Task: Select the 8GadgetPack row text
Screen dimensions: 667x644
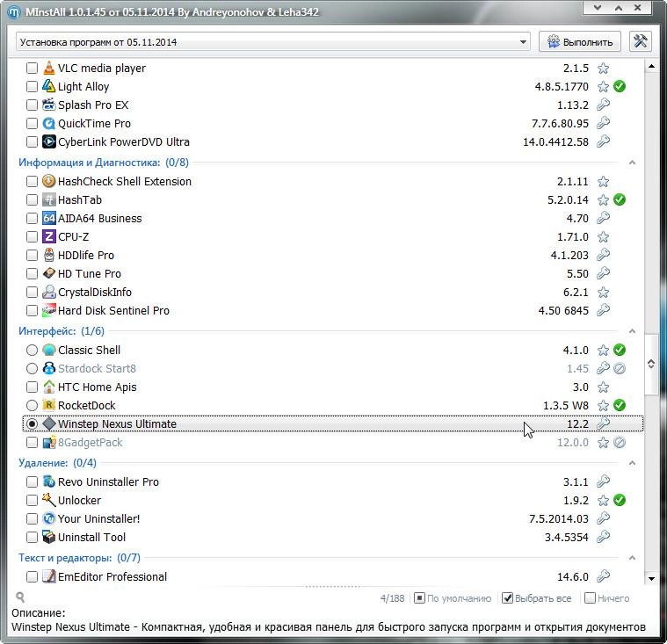Action: coord(91,443)
